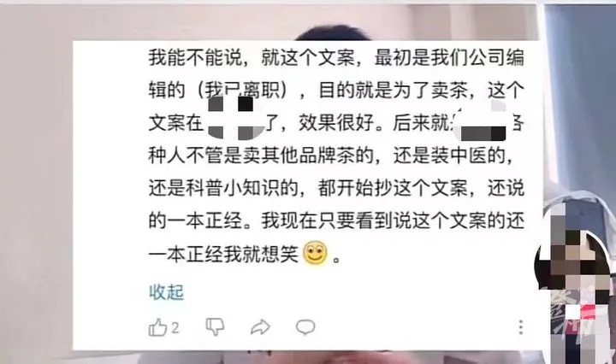Click the first line starting 我能不能说

pyautogui.click(x=336, y=57)
